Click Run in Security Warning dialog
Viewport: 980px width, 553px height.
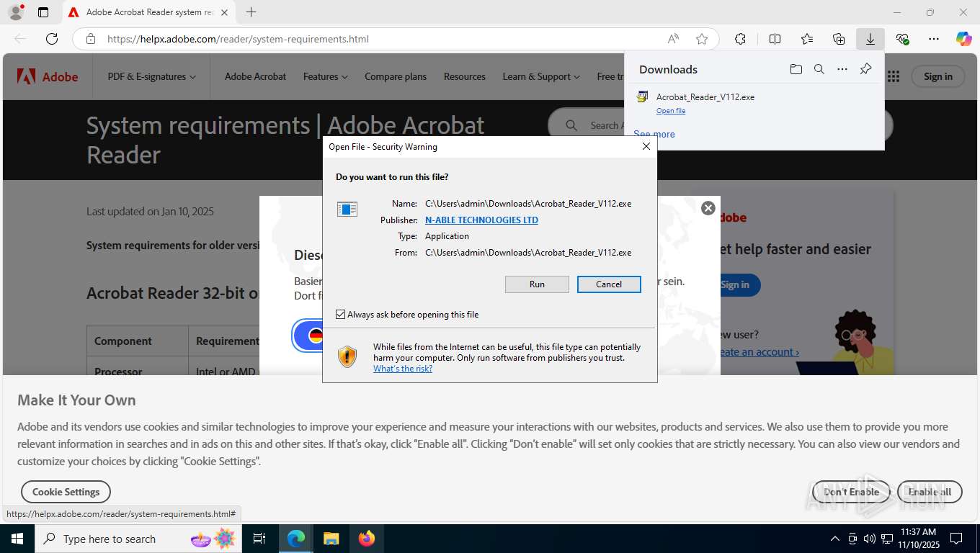537,284
